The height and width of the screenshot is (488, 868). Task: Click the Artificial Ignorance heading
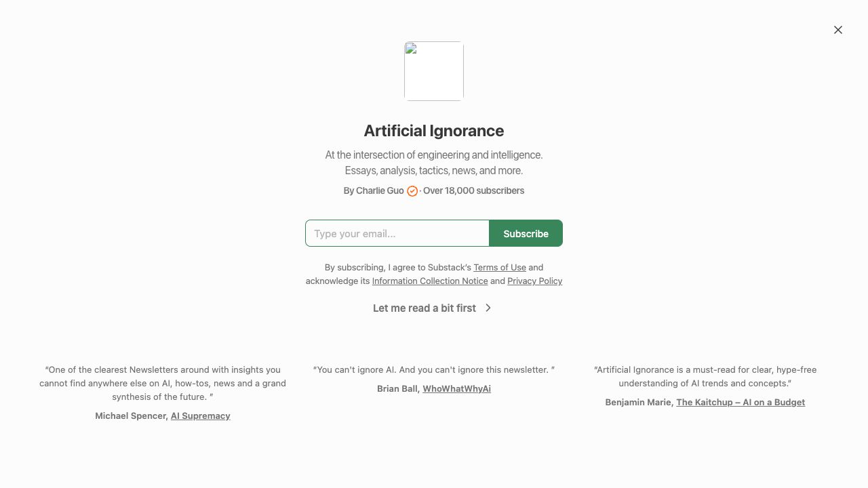(x=433, y=131)
